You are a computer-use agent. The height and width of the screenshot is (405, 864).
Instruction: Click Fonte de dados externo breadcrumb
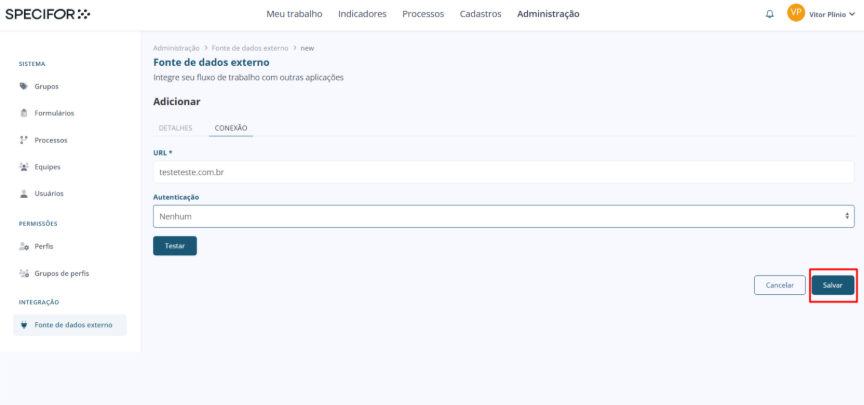click(x=250, y=48)
